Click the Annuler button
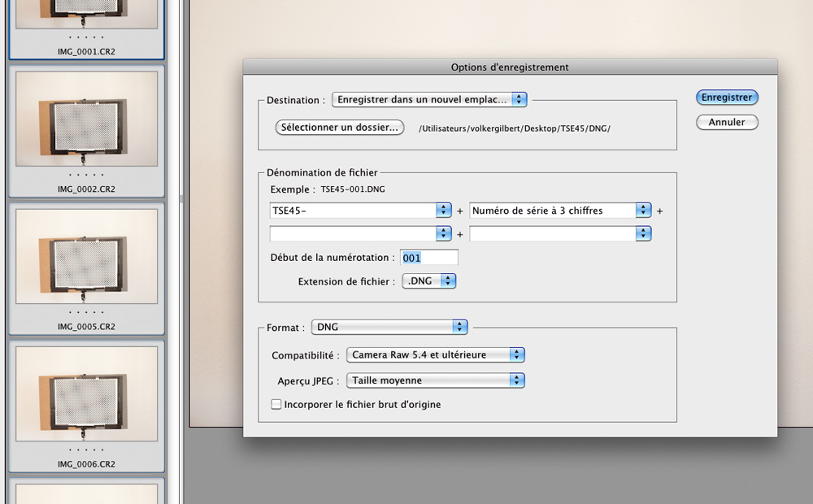The image size is (813, 504). pos(727,123)
